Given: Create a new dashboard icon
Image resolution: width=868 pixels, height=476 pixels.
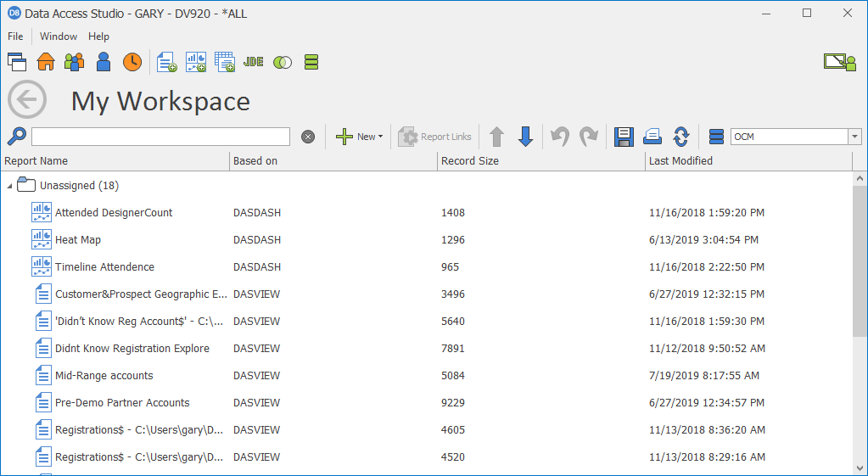Looking at the screenshot, I should click(196, 62).
